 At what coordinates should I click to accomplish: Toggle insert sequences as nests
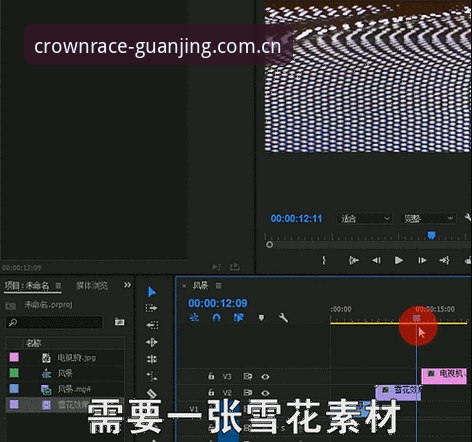[194, 318]
